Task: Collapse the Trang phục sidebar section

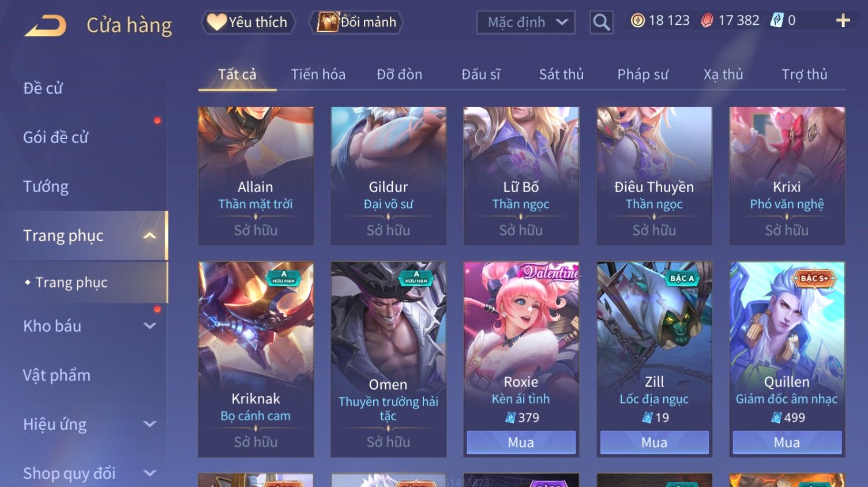Action: (149, 236)
